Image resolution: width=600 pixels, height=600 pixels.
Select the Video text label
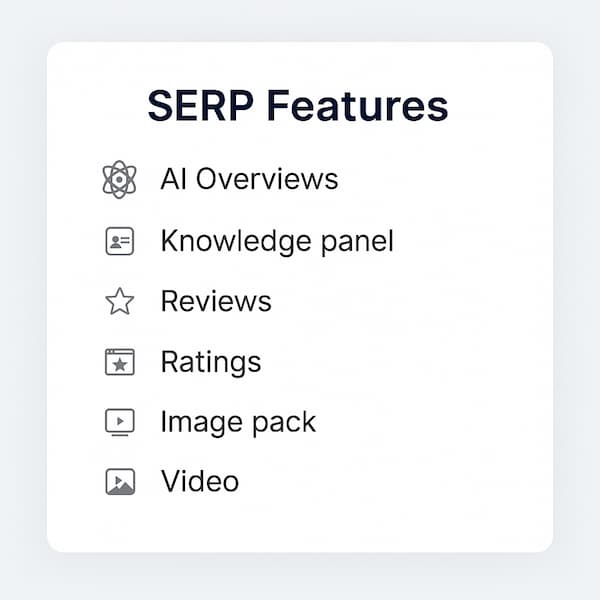(200, 482)
